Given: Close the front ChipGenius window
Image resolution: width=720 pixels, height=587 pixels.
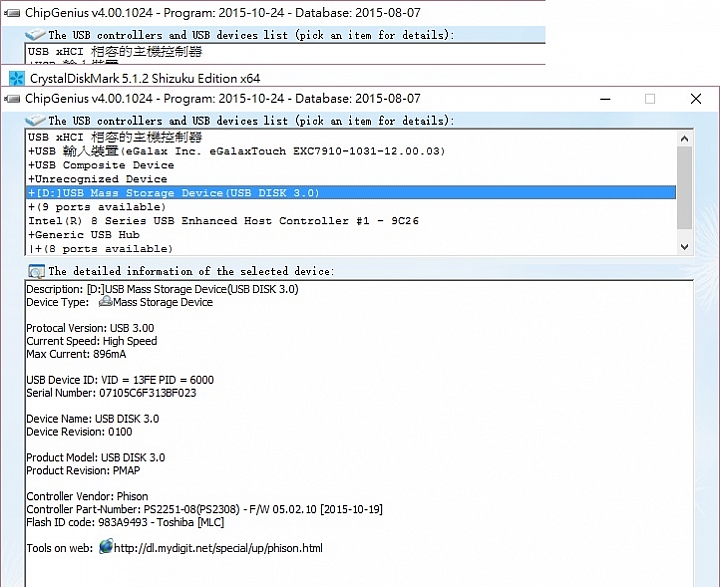Looking at the screenshot, I should 696,99.
